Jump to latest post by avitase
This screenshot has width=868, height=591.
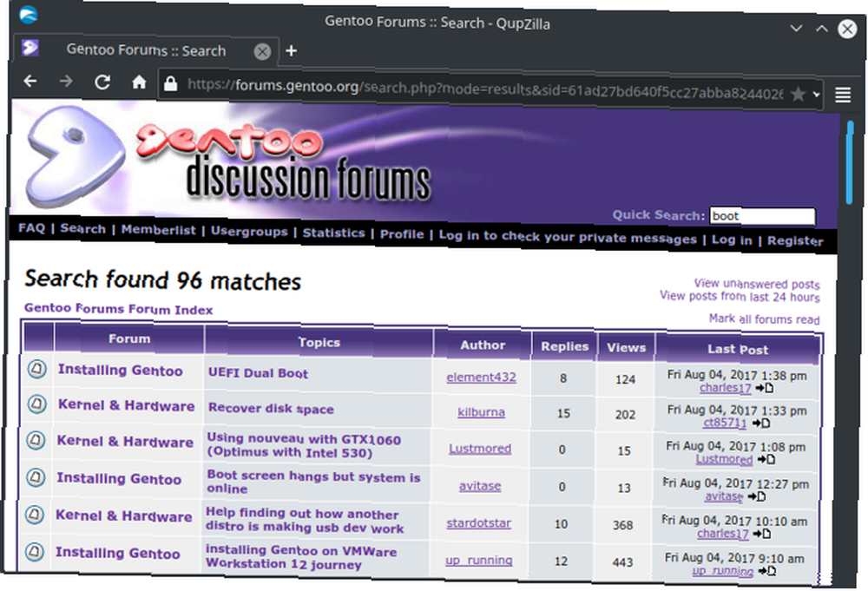click(x=757, y=496)
